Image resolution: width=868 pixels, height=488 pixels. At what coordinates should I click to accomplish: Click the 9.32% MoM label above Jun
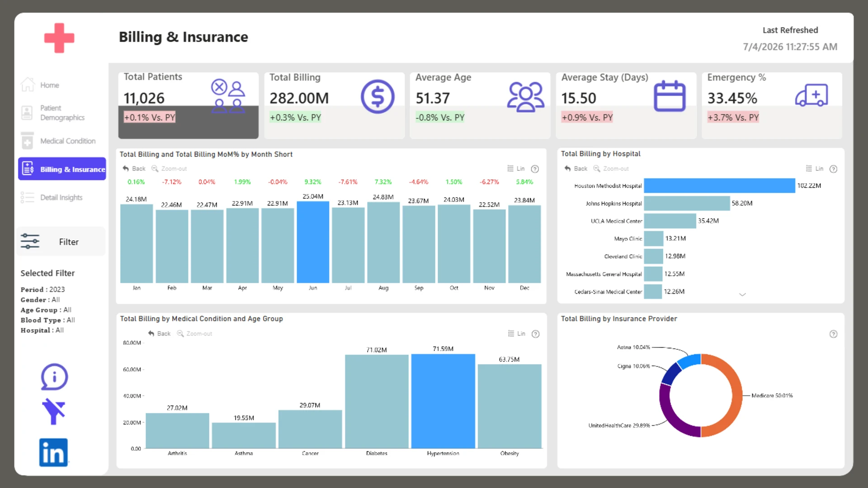(x=313, y=182)
